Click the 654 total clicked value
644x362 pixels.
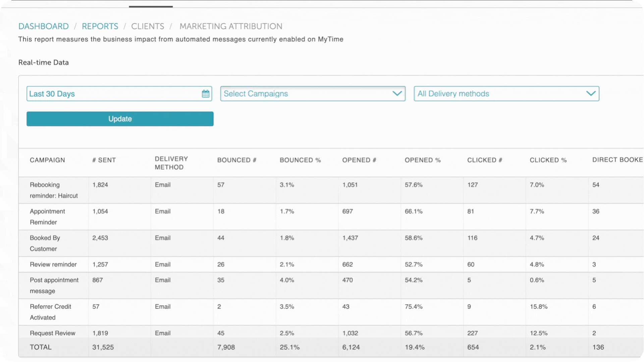click(473, 347)
